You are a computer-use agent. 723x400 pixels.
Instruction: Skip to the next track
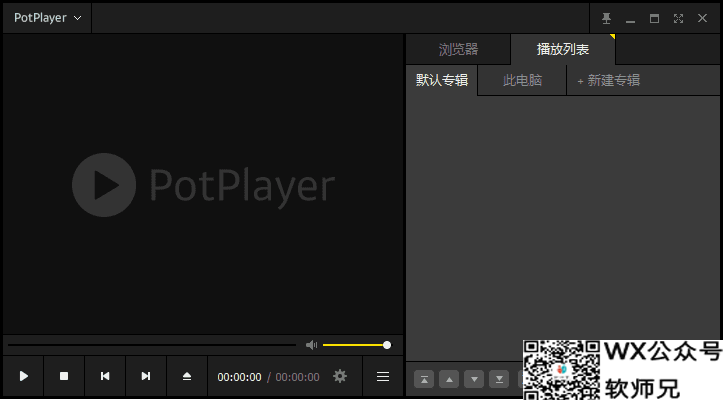pyautogui.click(x=146, y=376)
